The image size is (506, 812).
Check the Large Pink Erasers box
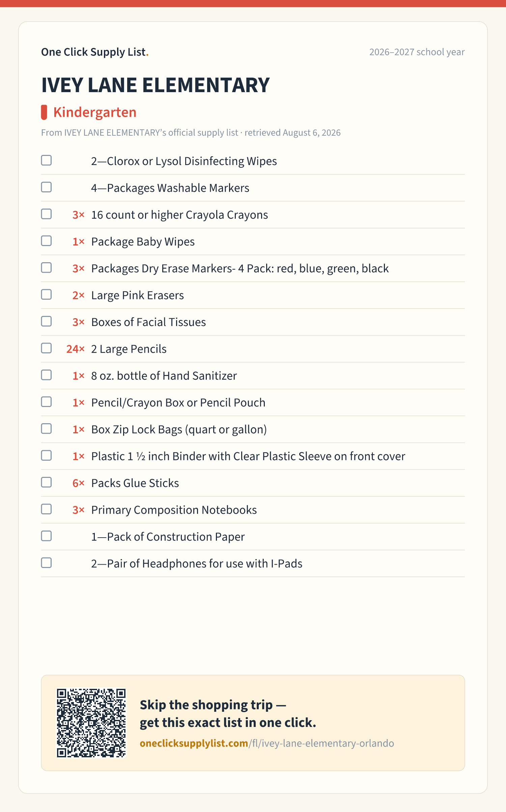(x=46, y=295)
